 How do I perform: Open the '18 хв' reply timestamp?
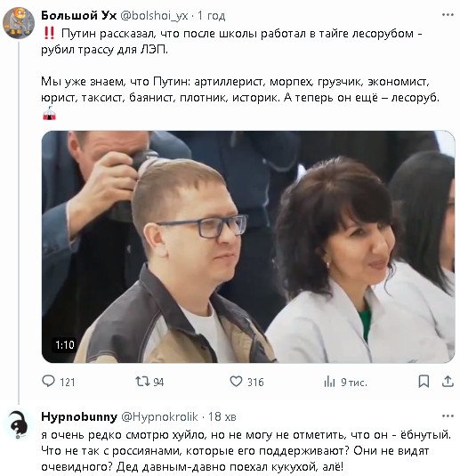222,416
